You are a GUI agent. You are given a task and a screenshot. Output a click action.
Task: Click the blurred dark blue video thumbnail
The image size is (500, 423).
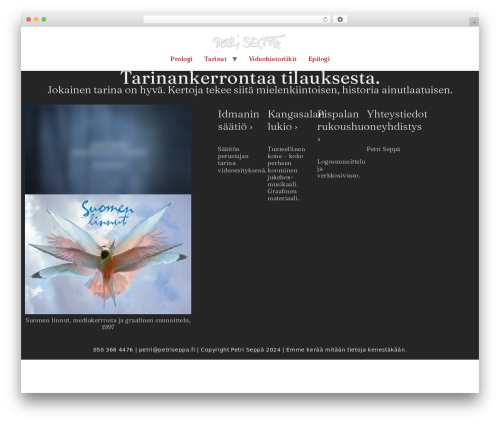click(108, 149)
